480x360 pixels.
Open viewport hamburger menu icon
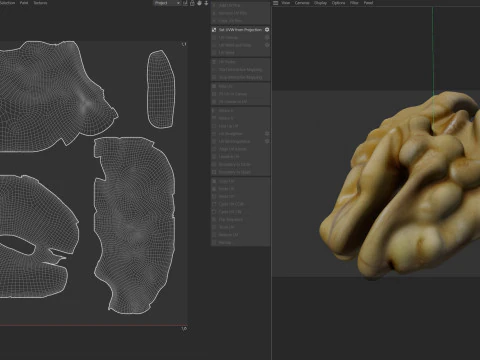276,3
